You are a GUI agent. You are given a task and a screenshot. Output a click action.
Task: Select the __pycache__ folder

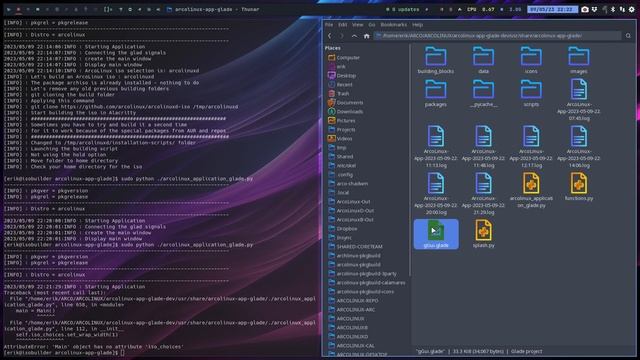(483, 93)
